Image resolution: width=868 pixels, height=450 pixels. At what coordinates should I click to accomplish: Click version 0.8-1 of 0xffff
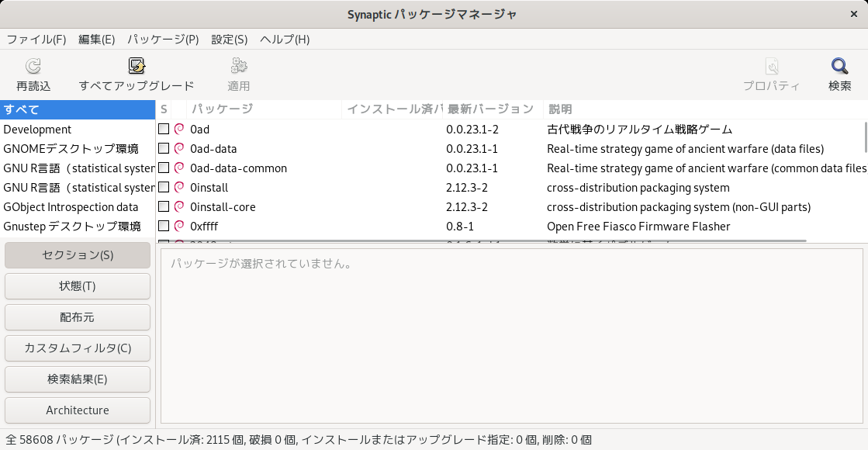[x=460, y=227]
